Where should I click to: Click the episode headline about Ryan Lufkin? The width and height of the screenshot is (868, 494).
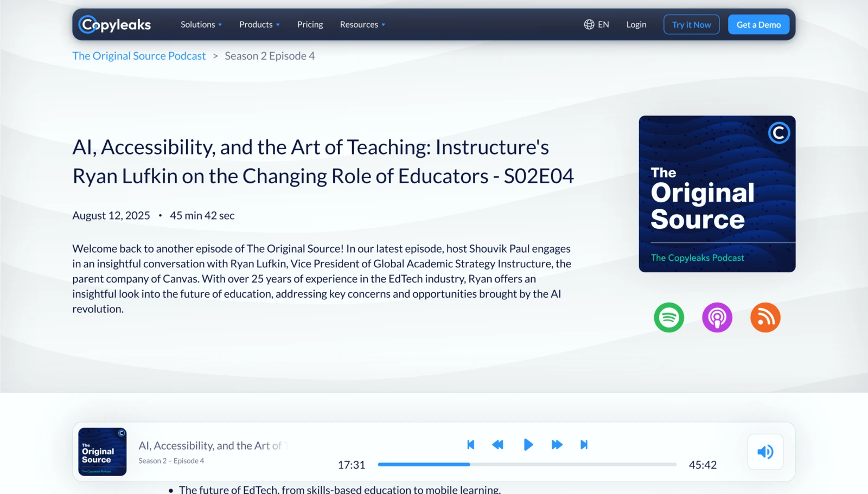pyautogui.click(x=323, y=162)
